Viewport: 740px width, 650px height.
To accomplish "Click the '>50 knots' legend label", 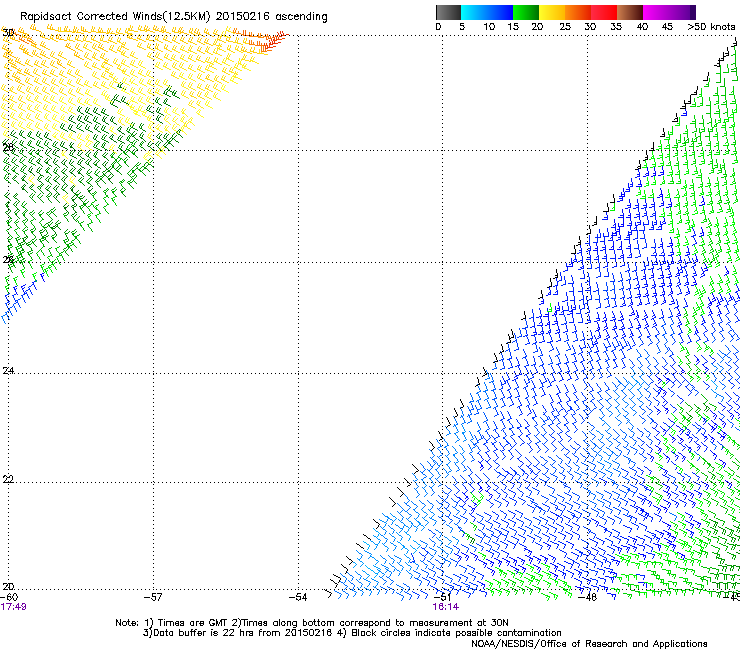I will (711, 26).
